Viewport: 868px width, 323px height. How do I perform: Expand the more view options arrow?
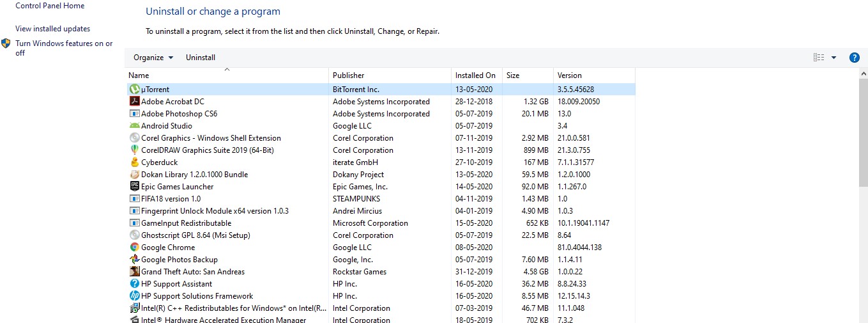(x=834, y=58)
